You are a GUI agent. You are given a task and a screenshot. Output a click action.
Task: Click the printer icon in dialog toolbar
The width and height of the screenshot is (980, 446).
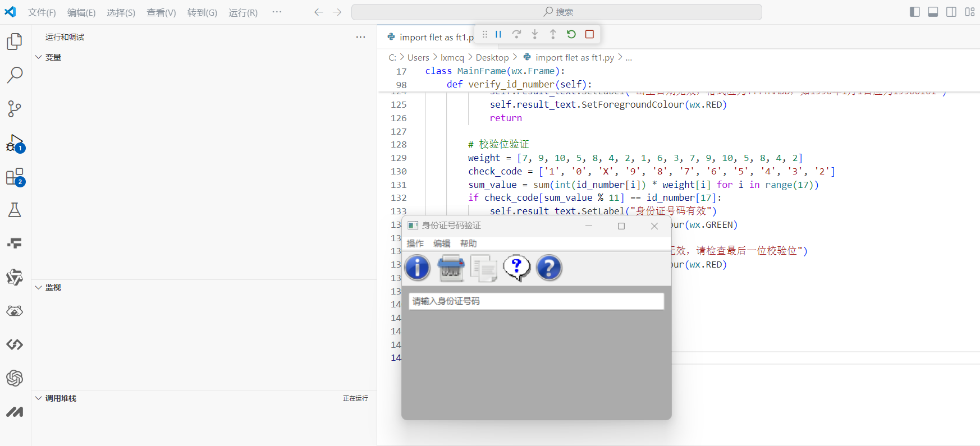(451, 268)
